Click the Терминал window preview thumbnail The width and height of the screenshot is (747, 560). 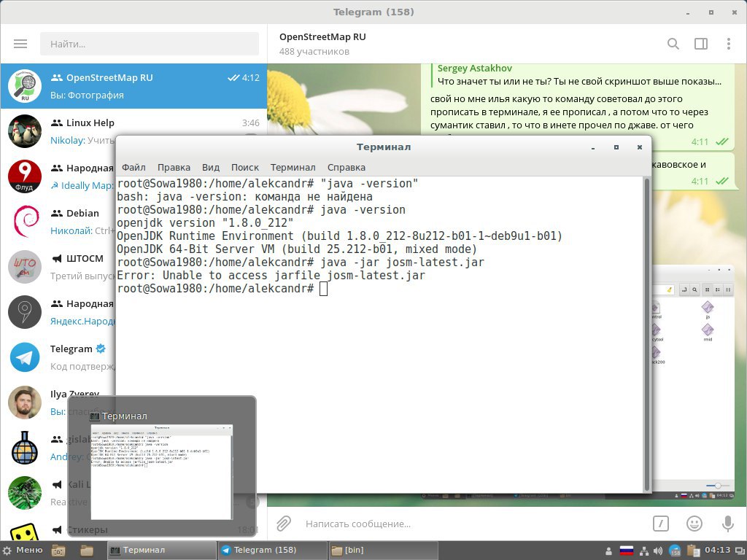162,472
